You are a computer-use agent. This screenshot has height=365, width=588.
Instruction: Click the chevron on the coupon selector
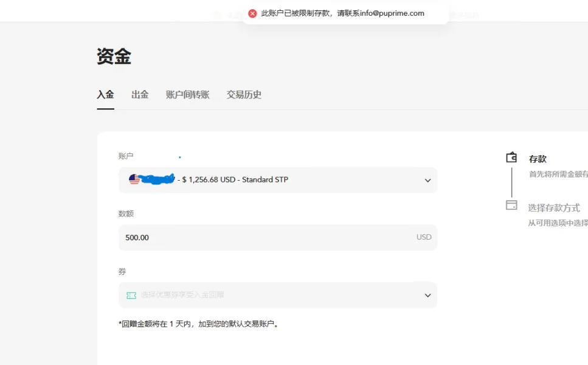427,295
